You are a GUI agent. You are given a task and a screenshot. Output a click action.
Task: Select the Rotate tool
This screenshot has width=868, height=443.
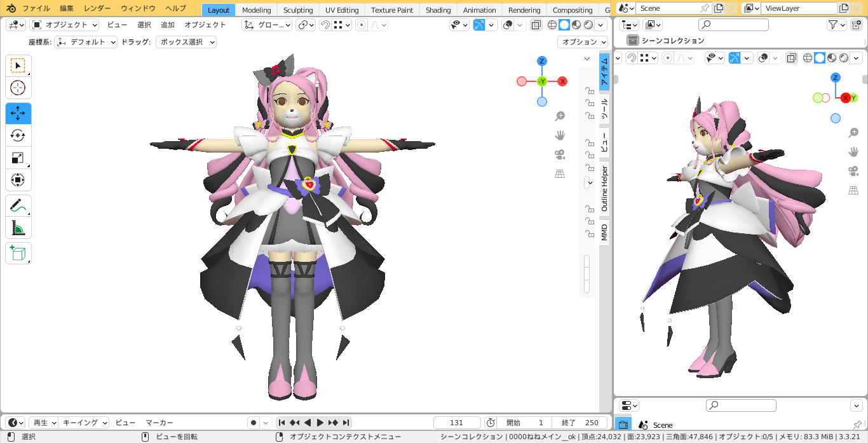[18, 135]
